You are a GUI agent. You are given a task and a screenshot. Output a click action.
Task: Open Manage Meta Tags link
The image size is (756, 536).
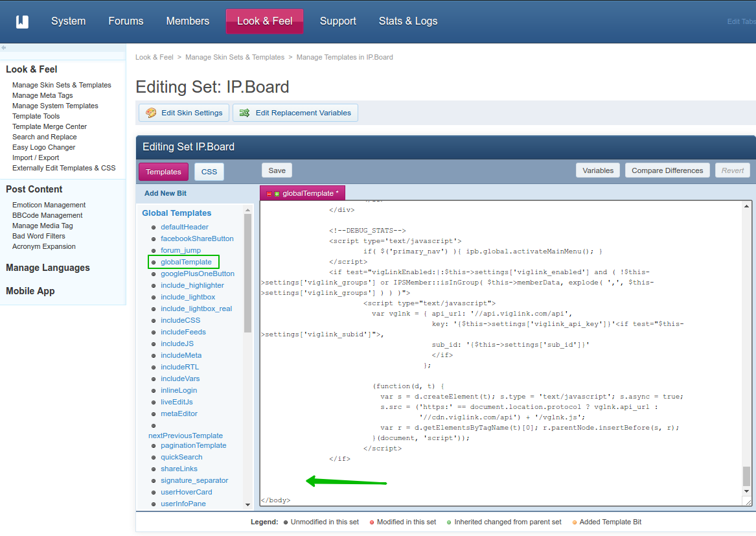tap(42, 95)
